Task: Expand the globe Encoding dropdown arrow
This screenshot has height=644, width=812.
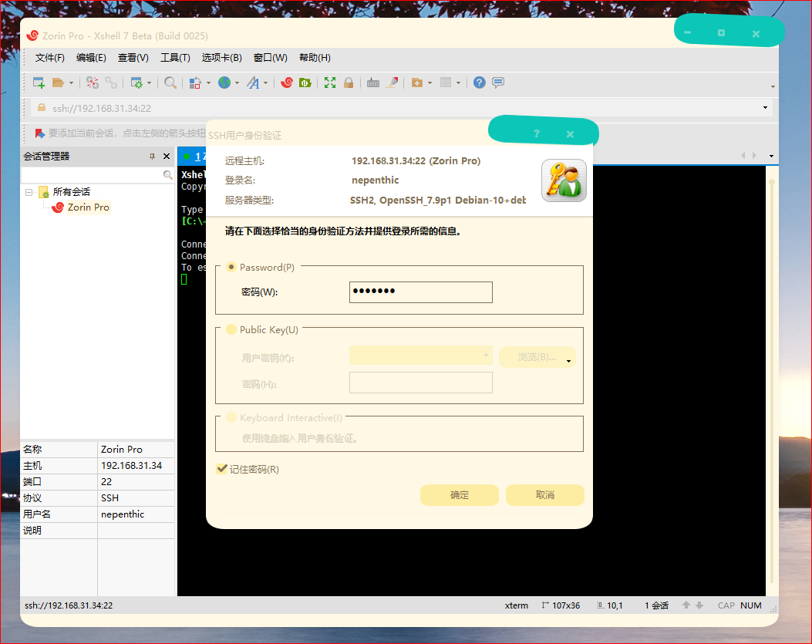Action: pos(238,83)
